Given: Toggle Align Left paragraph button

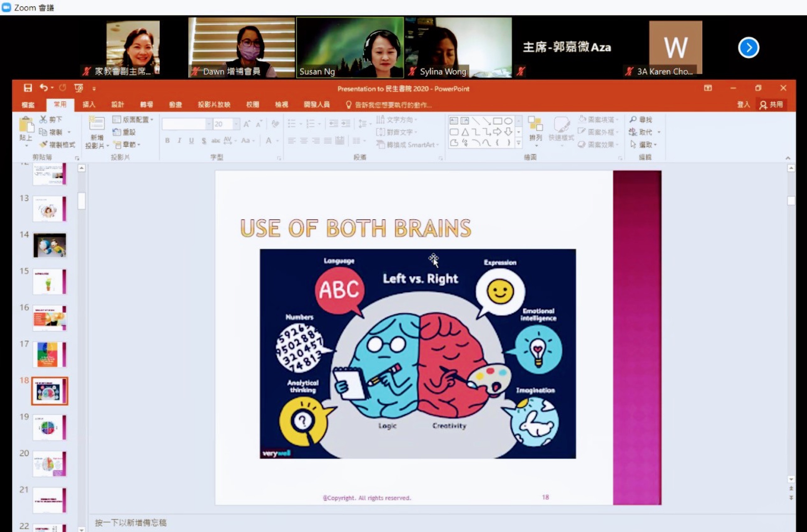Looking at the screenshot, I should click(x=292, y=140).
